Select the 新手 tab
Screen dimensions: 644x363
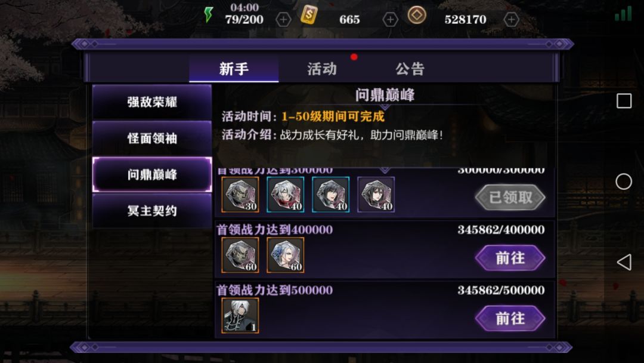coord(234,69)
